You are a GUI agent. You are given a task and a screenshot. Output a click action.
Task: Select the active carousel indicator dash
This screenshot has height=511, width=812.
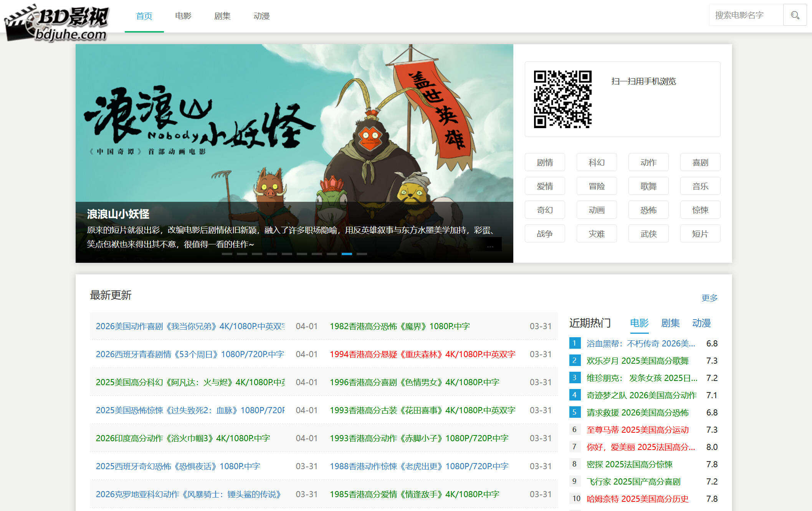[347, 254]
